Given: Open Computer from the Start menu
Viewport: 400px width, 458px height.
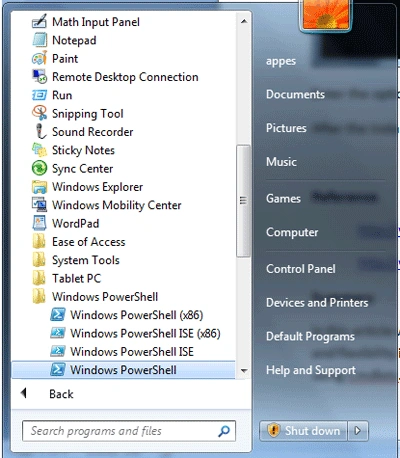Looking at the screenshot, I should [292, 233].
